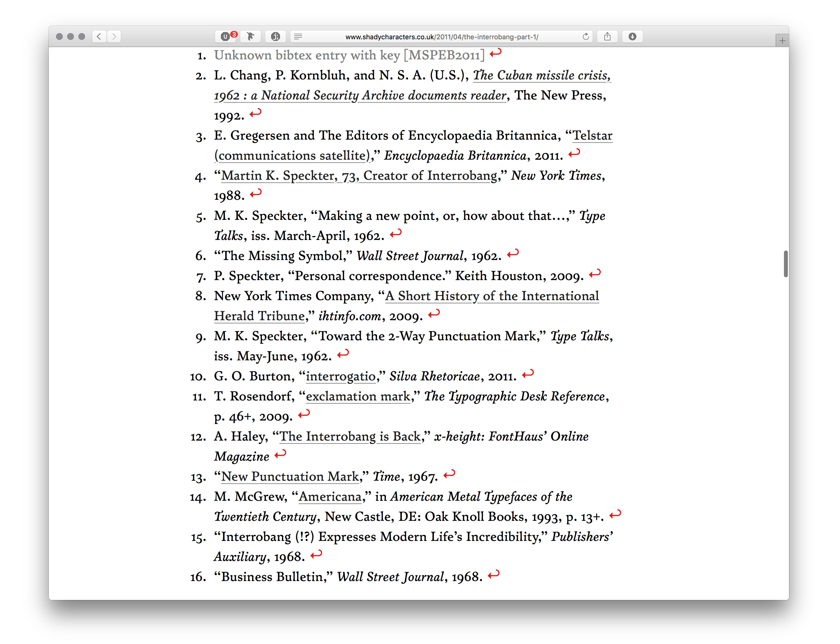
Task: Open Reader view icon in address bar
Action: (298, 37)
